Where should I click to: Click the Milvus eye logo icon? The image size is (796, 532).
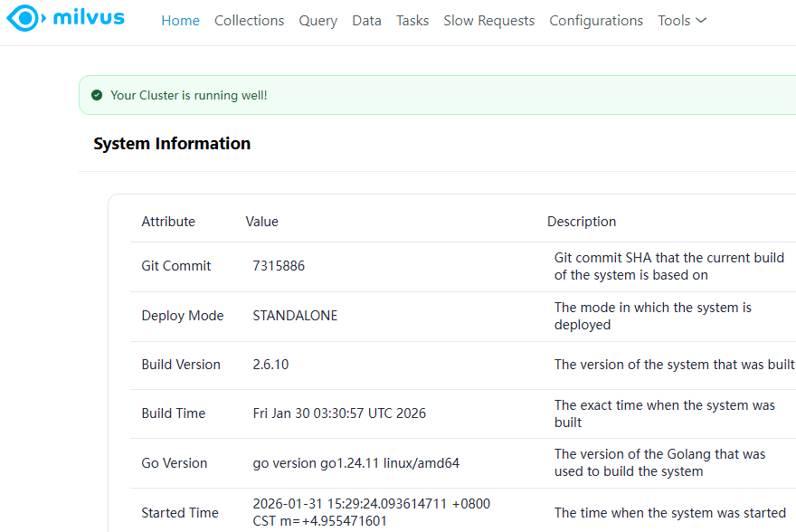(24, 18)
